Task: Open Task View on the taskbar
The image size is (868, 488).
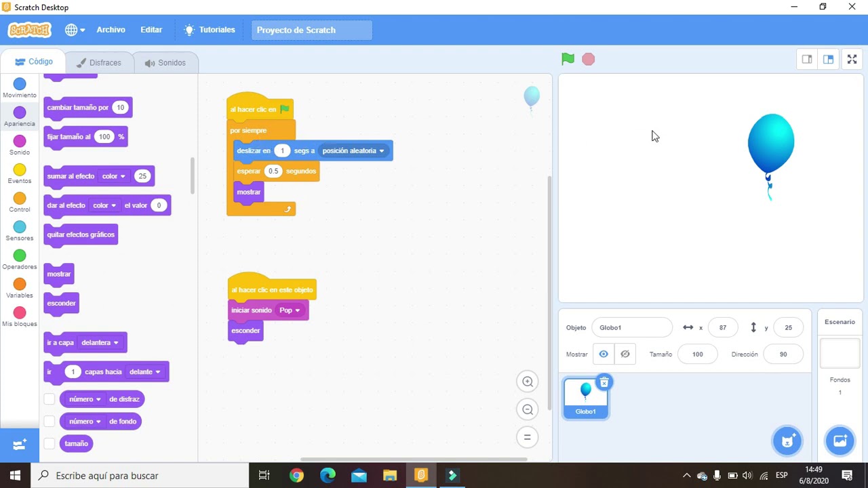Action: pyautogui.click(x=264, y=475)
